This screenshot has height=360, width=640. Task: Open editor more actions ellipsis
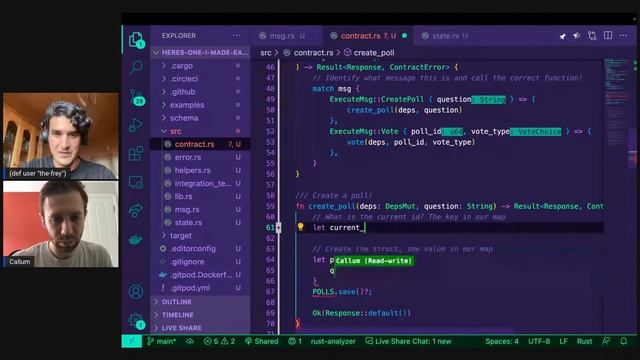[623, 36]
